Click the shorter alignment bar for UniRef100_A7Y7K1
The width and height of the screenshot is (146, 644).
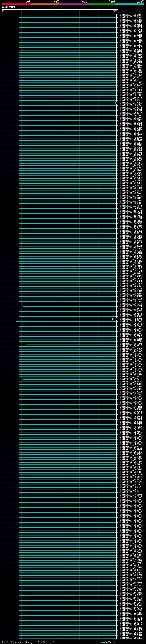tap(66, 103)
